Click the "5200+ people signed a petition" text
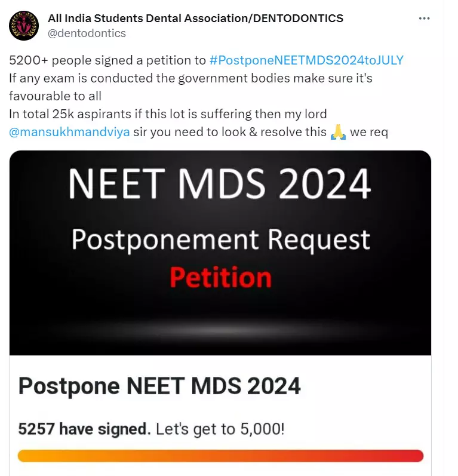Image resolution: width=458 pixels, height=476 pixels. click(107, 60)
